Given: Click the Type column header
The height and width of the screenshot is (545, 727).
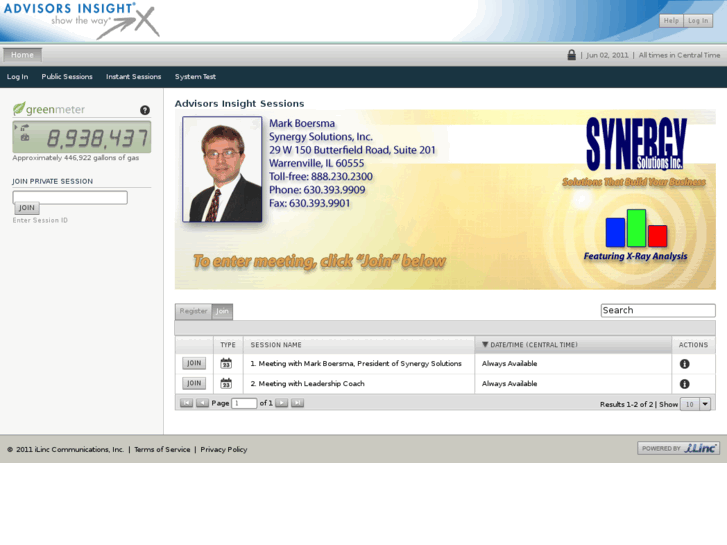Looking at the screenshot, I should point(228,345).
